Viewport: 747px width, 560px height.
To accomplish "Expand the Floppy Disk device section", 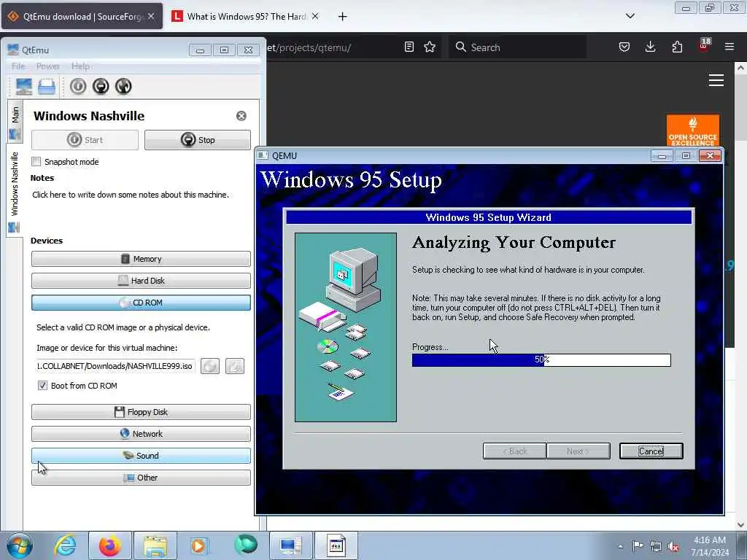I will point(141,412).
